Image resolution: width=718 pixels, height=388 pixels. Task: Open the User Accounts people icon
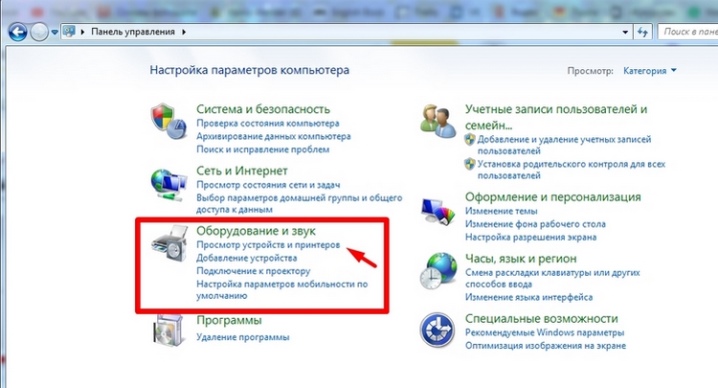coord(438,120)
